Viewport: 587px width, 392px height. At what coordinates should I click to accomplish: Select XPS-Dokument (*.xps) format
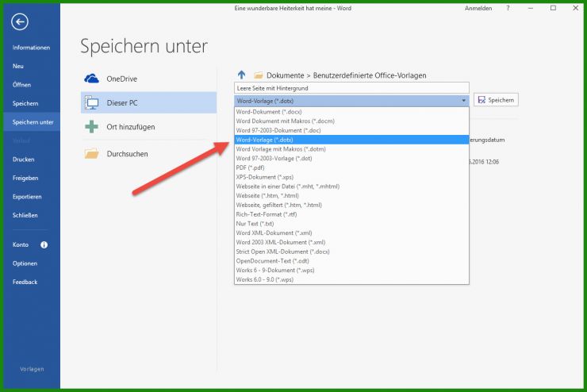(x=351, y=177)
